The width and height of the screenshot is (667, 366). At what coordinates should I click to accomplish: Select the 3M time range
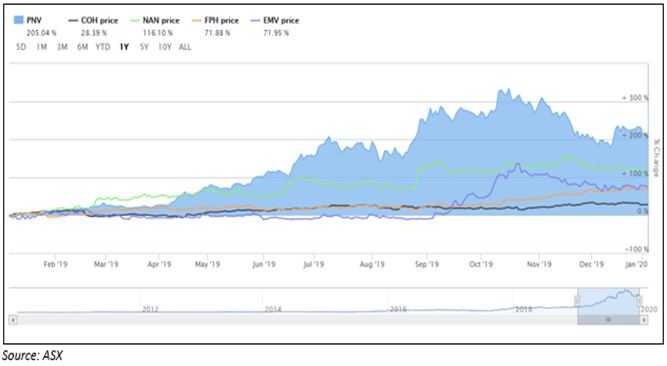62,47
